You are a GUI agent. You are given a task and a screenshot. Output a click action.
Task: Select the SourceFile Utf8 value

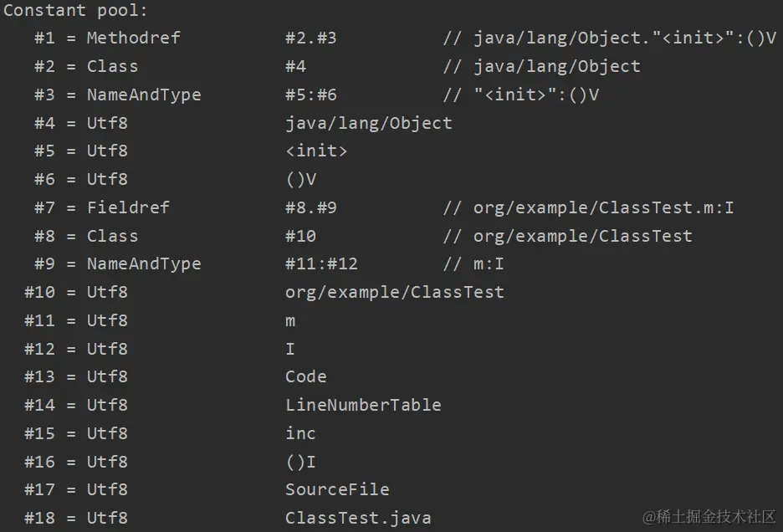337,489
